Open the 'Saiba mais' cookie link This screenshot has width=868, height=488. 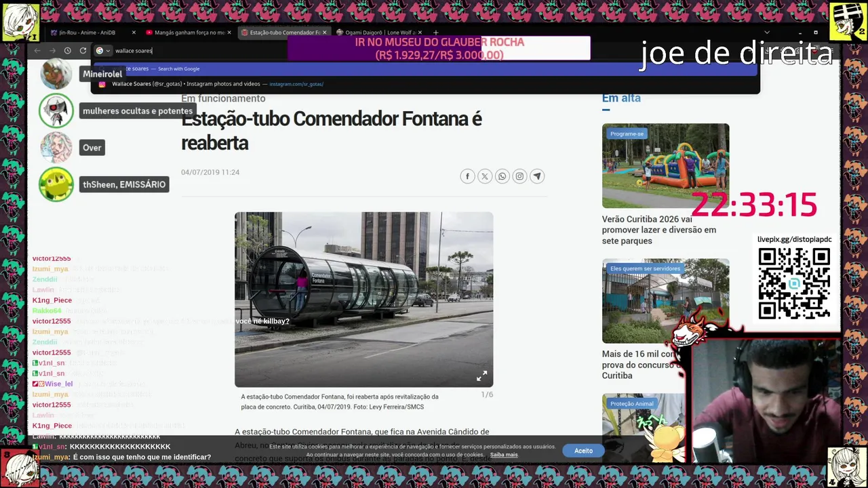pos(504,455)
